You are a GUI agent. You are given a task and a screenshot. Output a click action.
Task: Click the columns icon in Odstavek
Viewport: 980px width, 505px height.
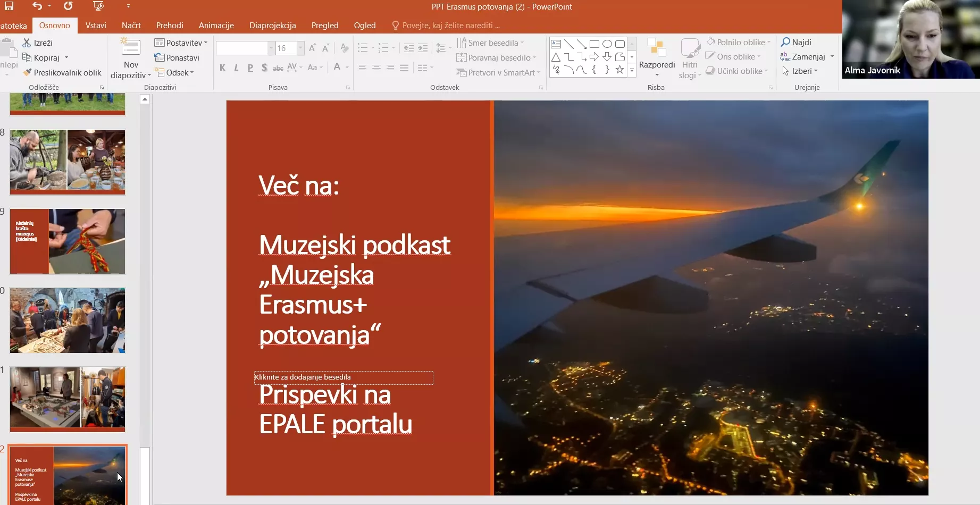423,68
